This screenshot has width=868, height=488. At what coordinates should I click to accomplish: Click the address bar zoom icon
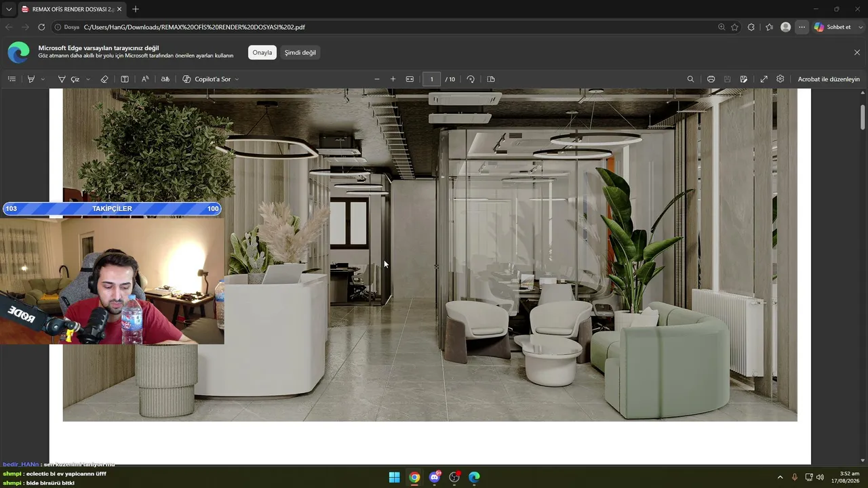(x=722, y=27)
